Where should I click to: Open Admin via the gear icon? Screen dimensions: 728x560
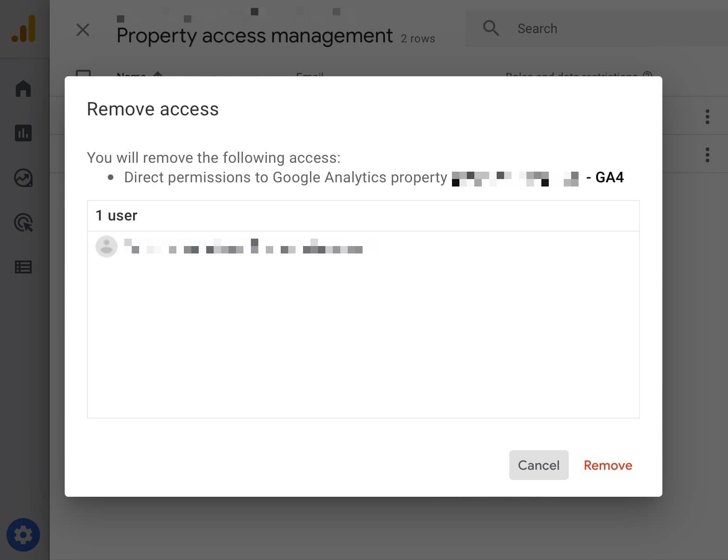[23, 534]
